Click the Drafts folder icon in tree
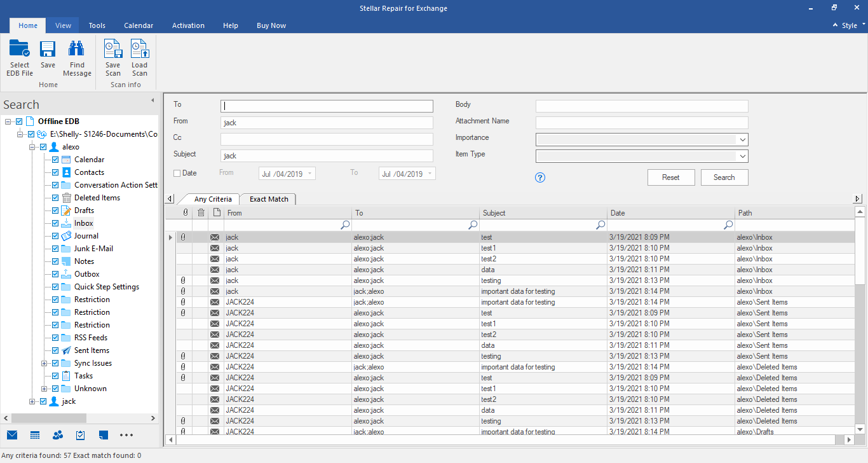Image resolution: width=868 pixels, height=463 pixels. coord(66,211)
